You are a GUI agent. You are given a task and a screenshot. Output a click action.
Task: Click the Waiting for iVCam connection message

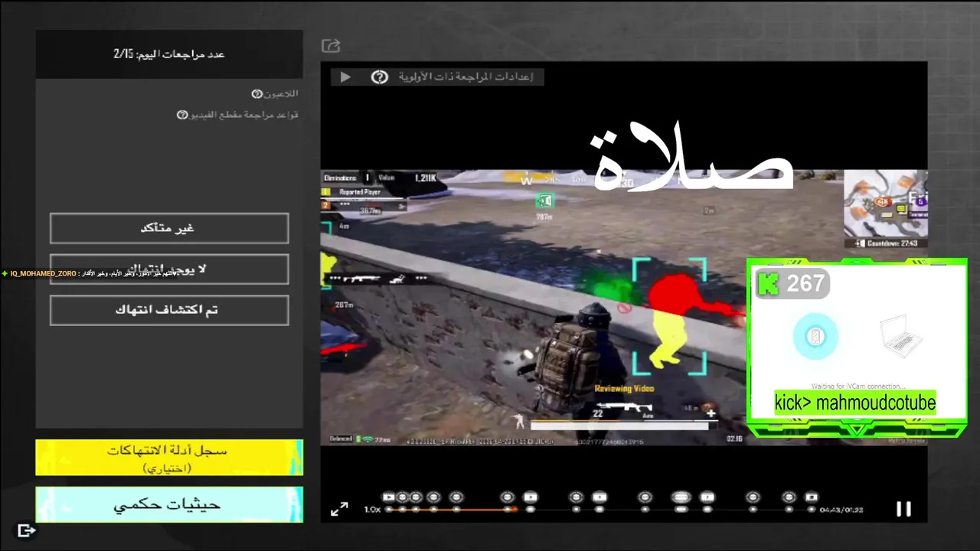pos(858,386)
